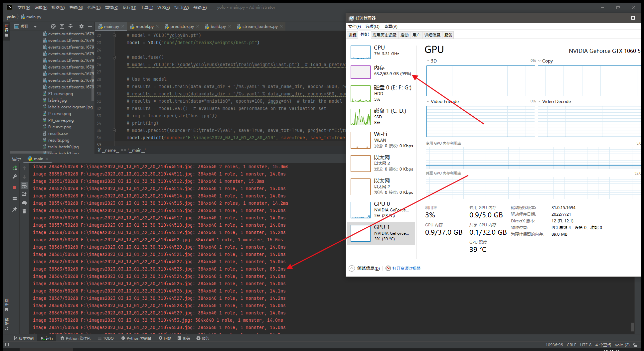Viewport: 644px width, 351px height.
Task: Select GPU 0 panel in Task Manager sidebar
Action: [381, 209]
